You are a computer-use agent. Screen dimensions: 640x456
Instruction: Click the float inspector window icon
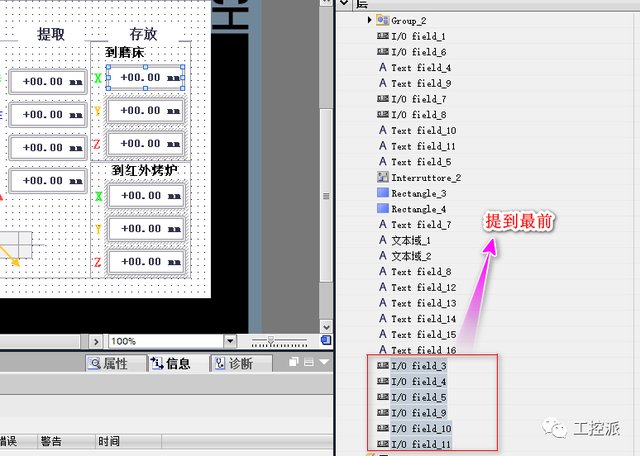(295, 363)
